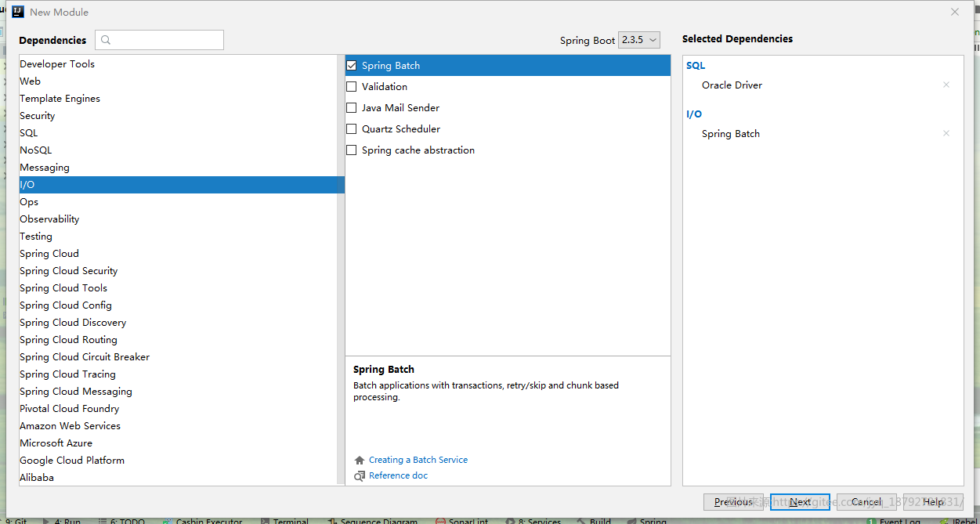The image size is (980, 524).
Task: Click the home icon beside Creating a Batch Service
Action: (x=360, y=460)
